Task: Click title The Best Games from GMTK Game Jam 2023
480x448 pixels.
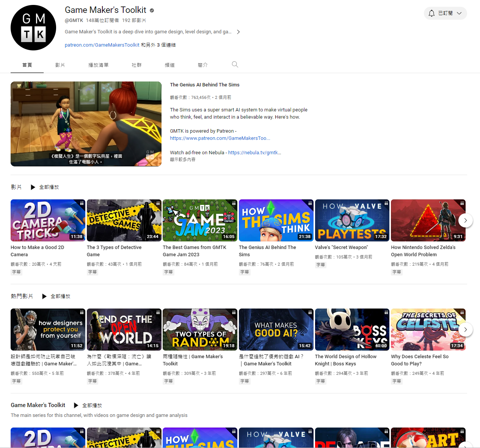Action: point(195,251)
